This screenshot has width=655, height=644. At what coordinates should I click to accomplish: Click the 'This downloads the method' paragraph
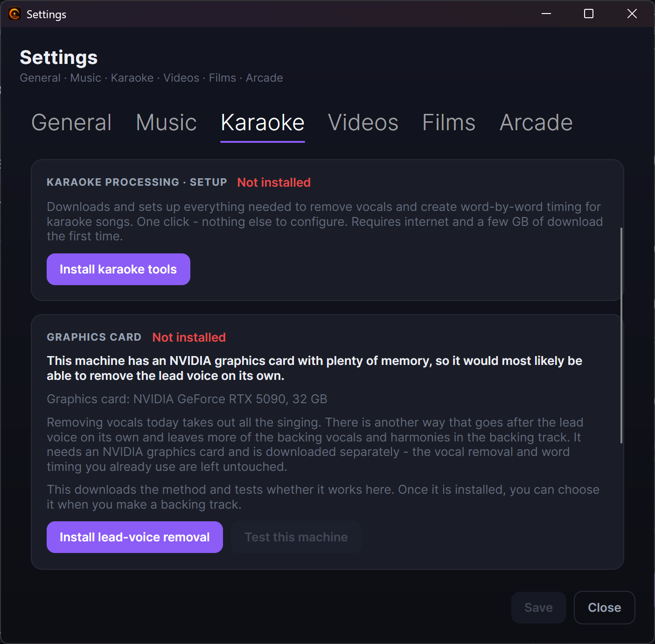click(x=323, y=497)
